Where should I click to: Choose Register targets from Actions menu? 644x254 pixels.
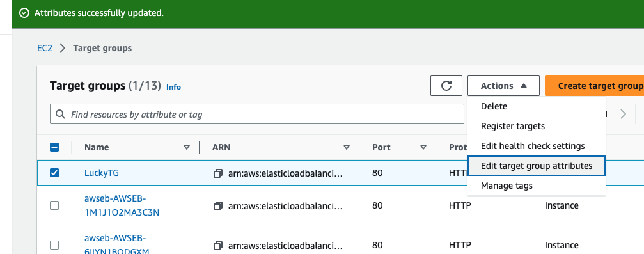[537, 126]
